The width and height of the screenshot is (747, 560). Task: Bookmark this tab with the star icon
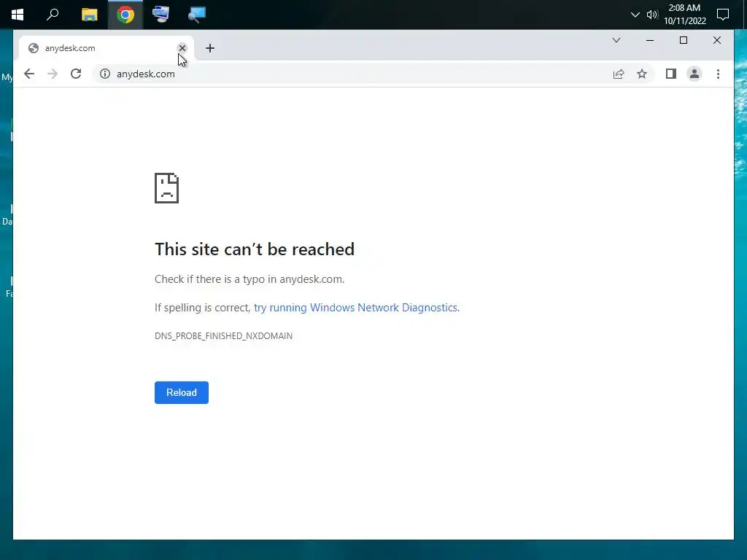[x=642, y=74]
